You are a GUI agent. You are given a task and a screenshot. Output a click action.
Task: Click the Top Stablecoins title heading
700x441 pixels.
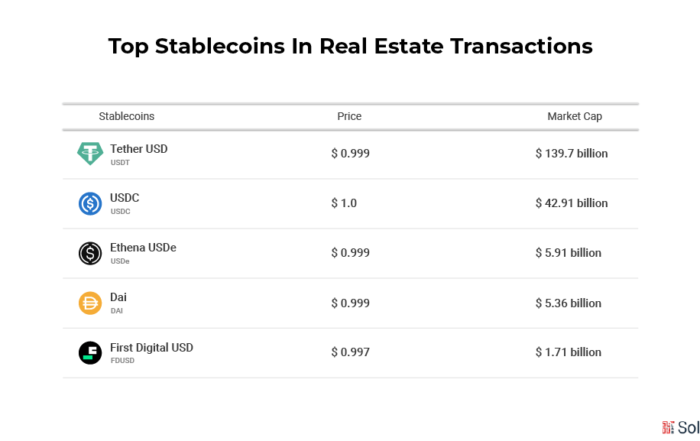coord(350,46)
